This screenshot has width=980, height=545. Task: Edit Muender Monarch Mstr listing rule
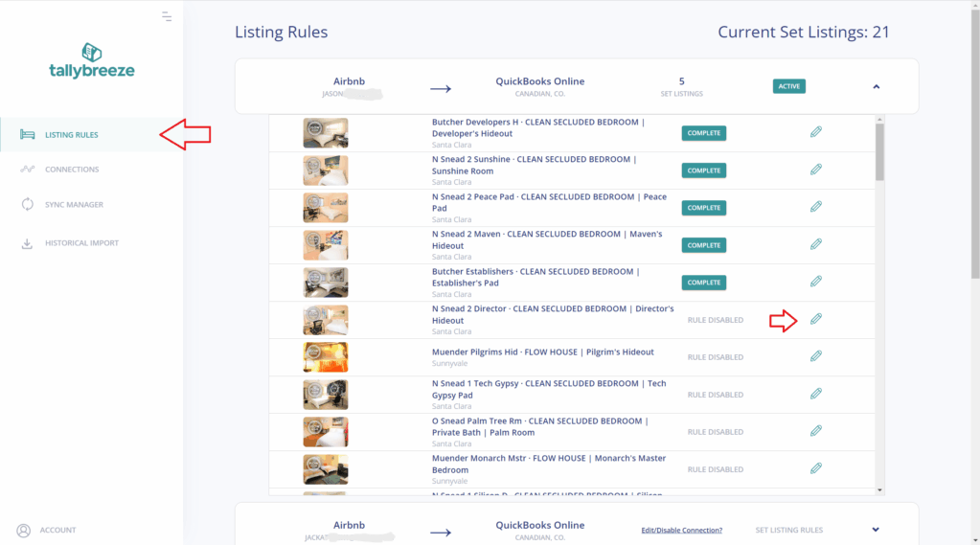tap(815, 468)
